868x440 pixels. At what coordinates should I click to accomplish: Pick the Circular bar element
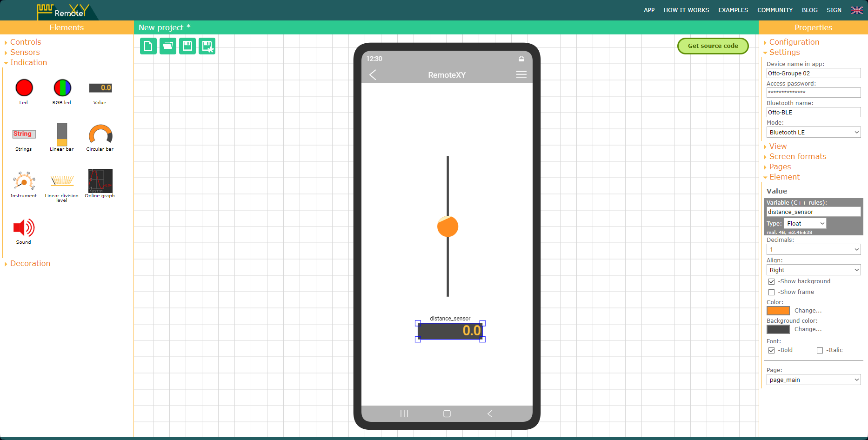point(100,135)
